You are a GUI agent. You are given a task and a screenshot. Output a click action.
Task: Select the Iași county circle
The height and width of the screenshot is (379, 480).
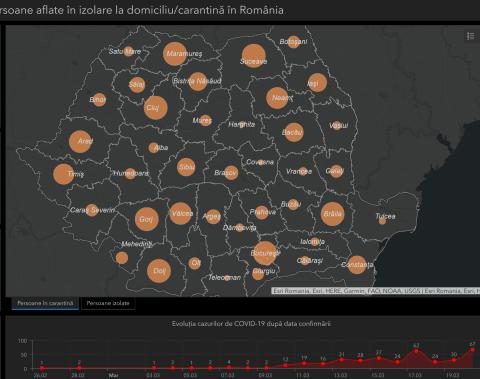point(317,82)
